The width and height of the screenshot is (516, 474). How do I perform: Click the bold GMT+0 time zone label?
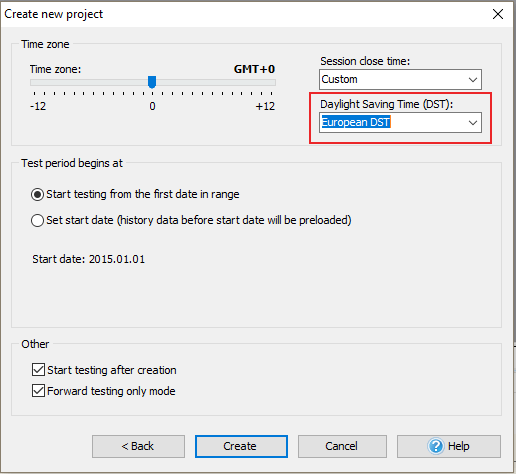click(x=254, y=69)
